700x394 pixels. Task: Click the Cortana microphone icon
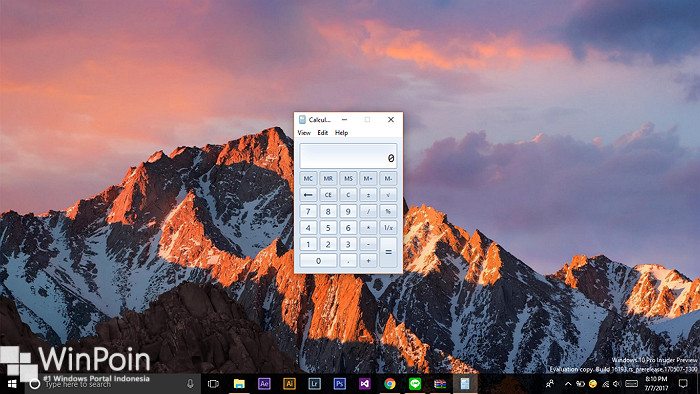[x=190, y=384]
